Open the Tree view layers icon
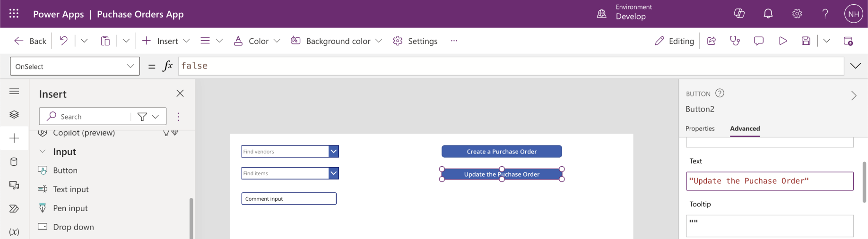The width and height of the screenshot is (868, 239). [14, 115]
